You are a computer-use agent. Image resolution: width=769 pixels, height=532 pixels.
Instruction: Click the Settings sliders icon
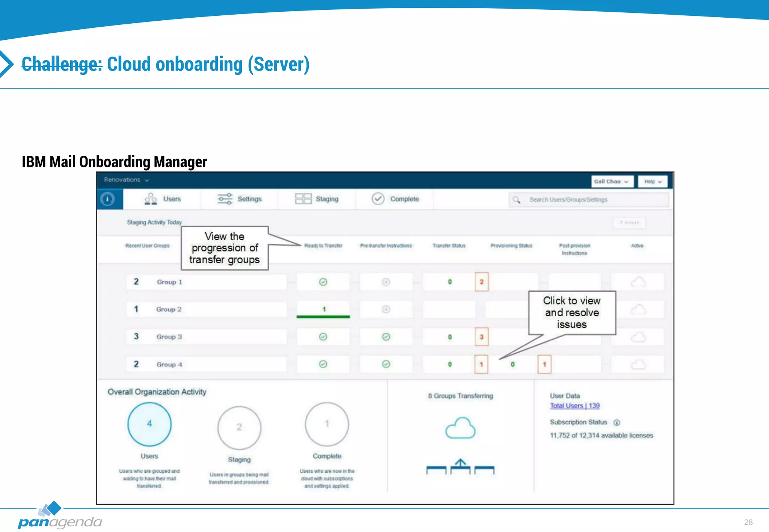point(225,199)
